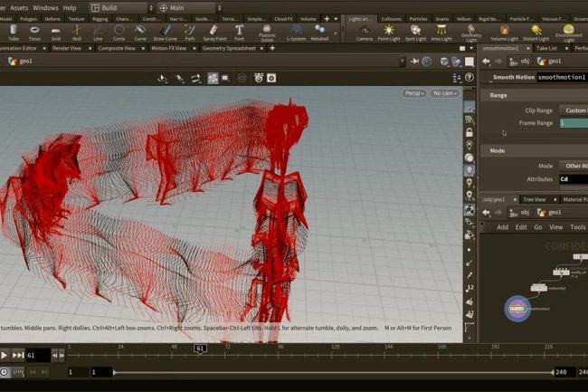Toggle the viewport lock icon
Image resolution: width=588 pixels, height=392 pixels.
point(469,132)
